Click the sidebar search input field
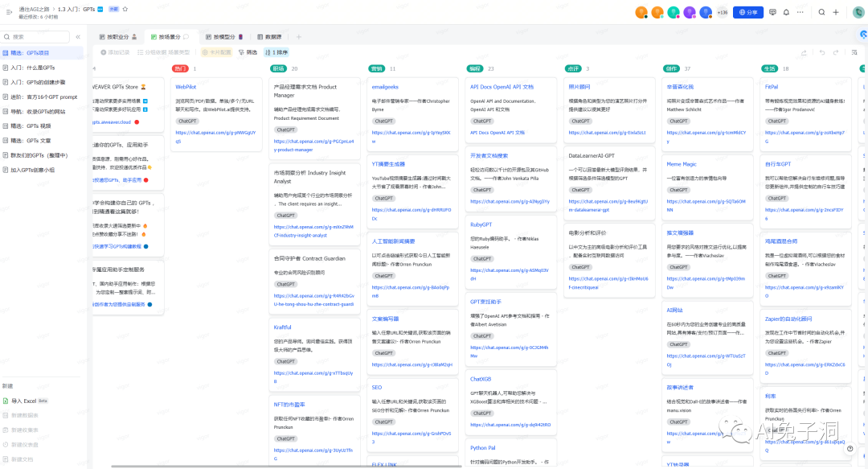868x469 pixels. pos(36,36)
